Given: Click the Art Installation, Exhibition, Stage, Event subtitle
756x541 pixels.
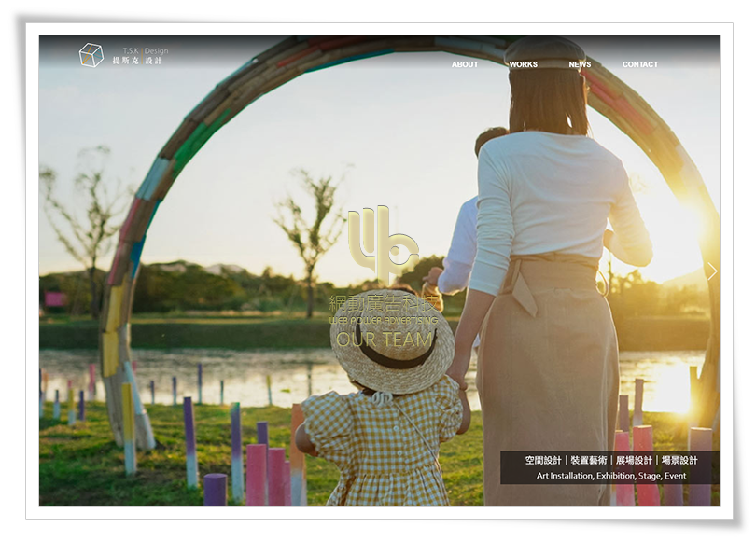Looking at the screenshot, I should click(x=610, y=476).
